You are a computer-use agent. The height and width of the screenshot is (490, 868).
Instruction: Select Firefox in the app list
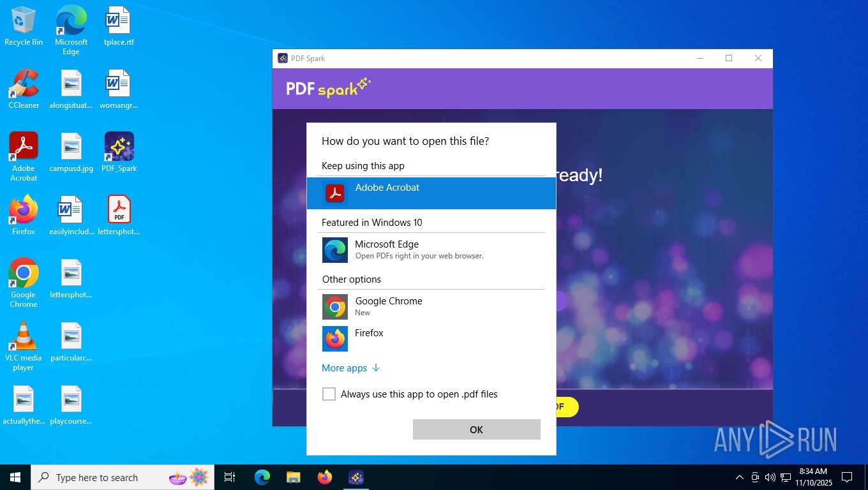click(x=431, y=338)
